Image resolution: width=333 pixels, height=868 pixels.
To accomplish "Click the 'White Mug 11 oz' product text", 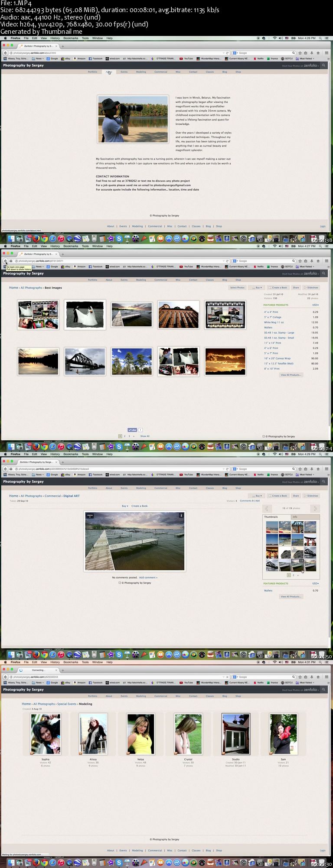I will [x=274, y=322].
